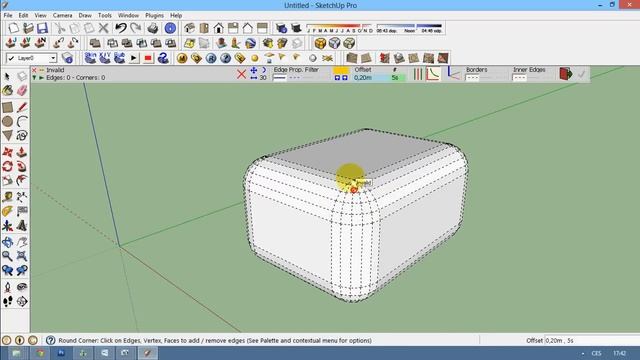
Task: Toggle Inner Edges property option
Action: 519,78
